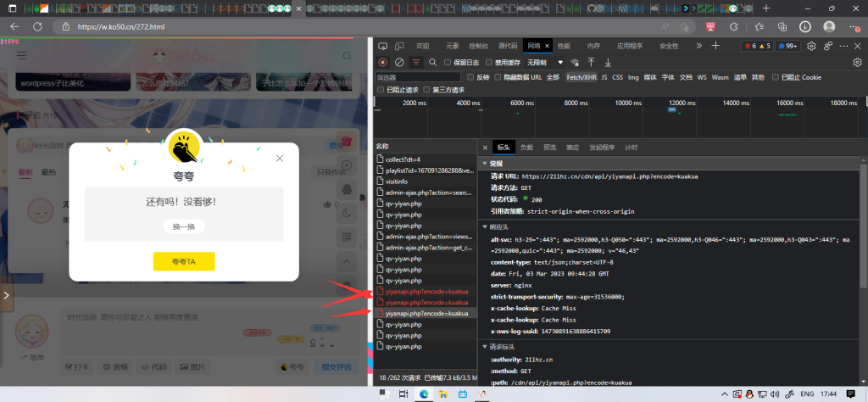868x402 pixels.
Task: Toggle the network filter funnel icon
Action: 416,62
